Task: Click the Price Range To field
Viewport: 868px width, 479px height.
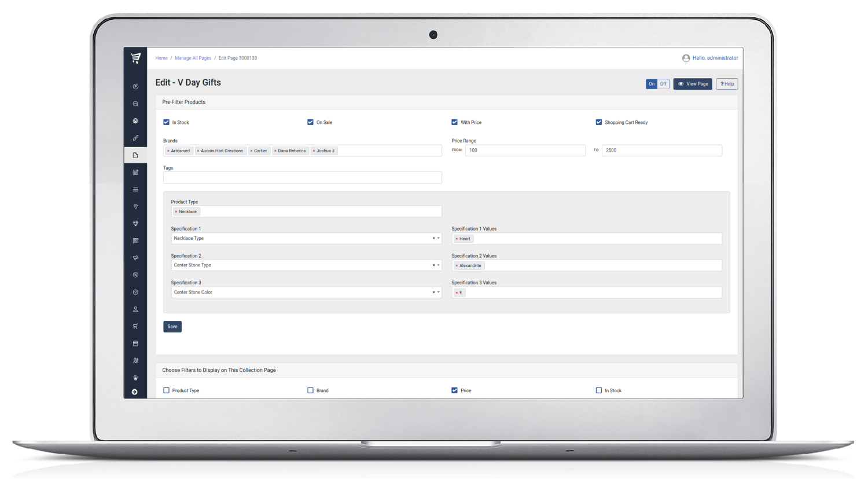Action: click(662, 151)
